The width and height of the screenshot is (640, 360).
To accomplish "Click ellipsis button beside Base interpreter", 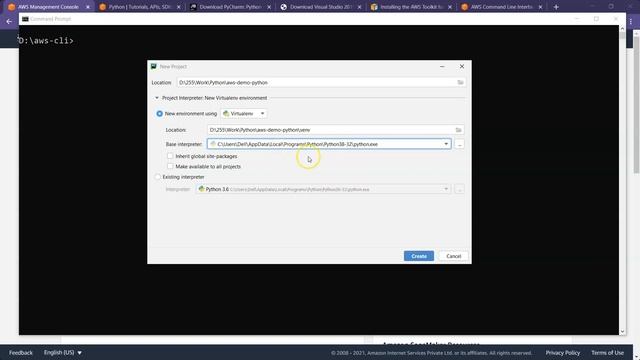I will click(460, 144).
